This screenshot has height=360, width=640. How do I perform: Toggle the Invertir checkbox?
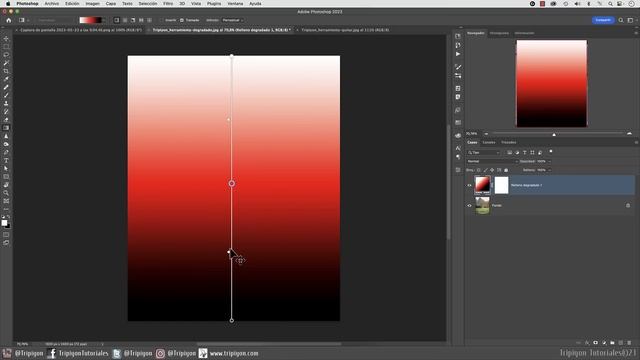click(162, 20)
